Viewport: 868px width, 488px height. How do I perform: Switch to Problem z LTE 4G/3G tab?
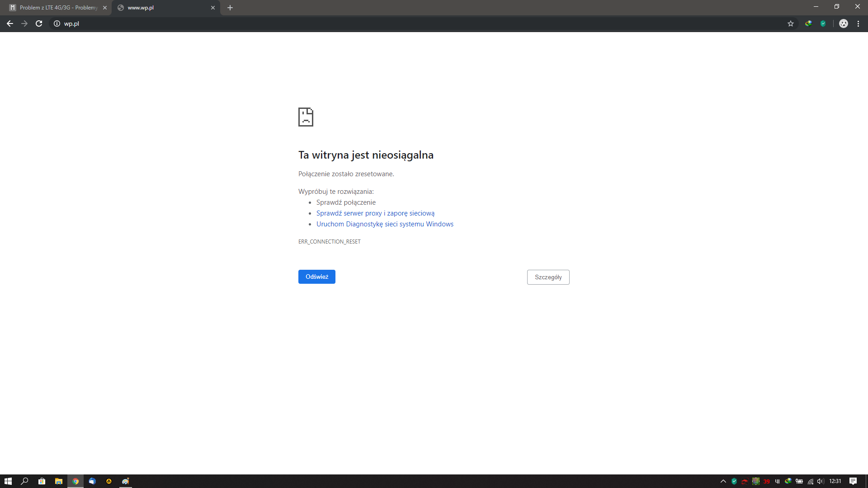pos(58,8)
